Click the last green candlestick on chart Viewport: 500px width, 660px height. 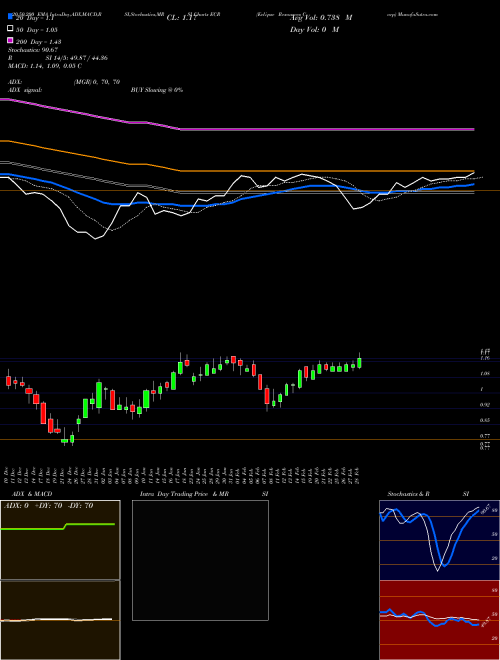[x=359, y=363]
